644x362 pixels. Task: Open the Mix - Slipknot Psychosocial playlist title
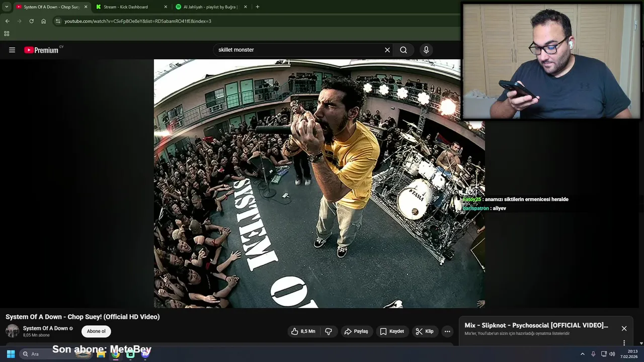(536, 325)
